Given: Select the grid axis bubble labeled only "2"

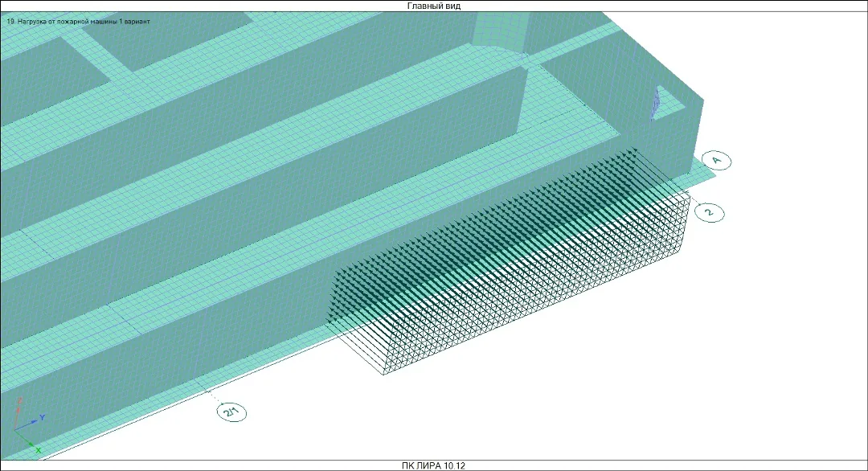Looking at the screenshot, I should (x=710, y=212).
